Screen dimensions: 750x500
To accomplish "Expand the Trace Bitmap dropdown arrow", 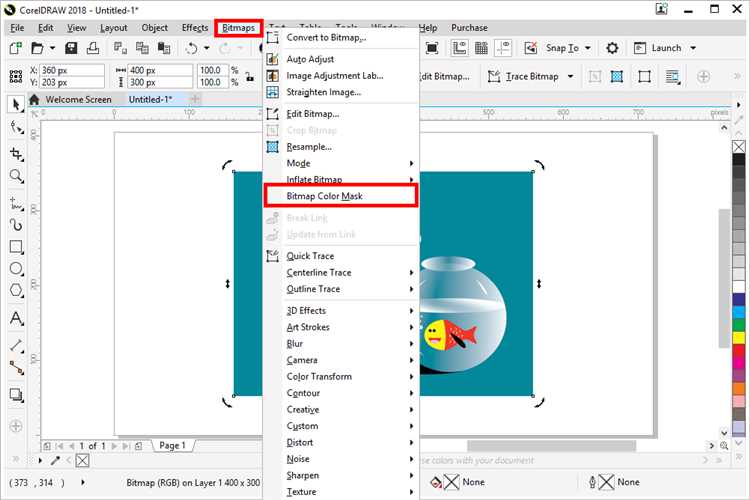I will [568, 77].
